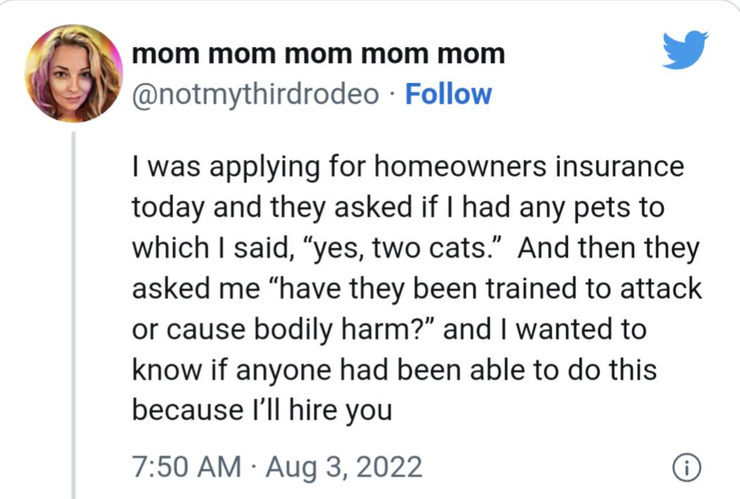Viewport: 740px width, 499px height.
Task: Open the profile picture of notmythirdrodeo
Action: 74,74
